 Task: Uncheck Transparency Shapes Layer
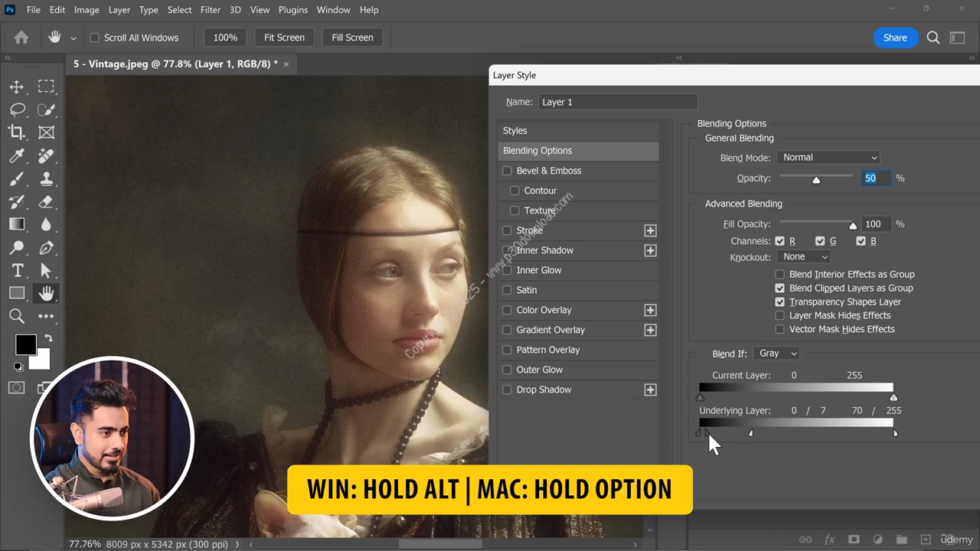[780, 302]
